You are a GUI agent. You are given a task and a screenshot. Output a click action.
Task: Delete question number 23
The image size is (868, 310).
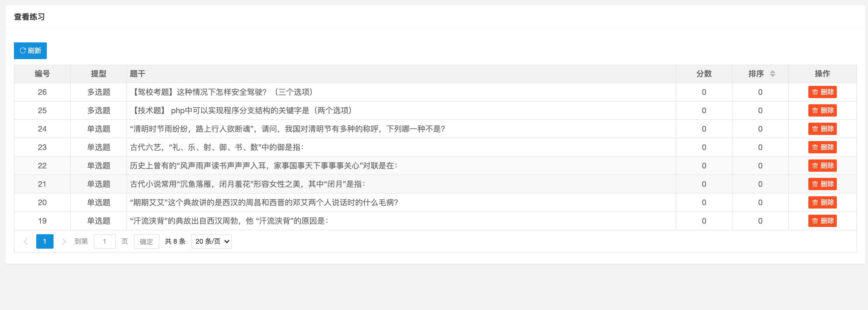point(822,147)
